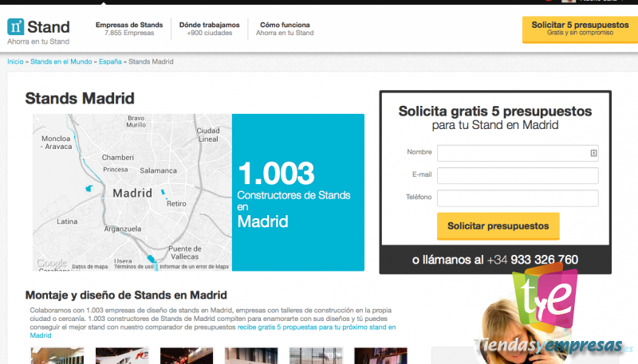
Task: Open the Cómo funciona menu item
Action: tap(285, 29)
